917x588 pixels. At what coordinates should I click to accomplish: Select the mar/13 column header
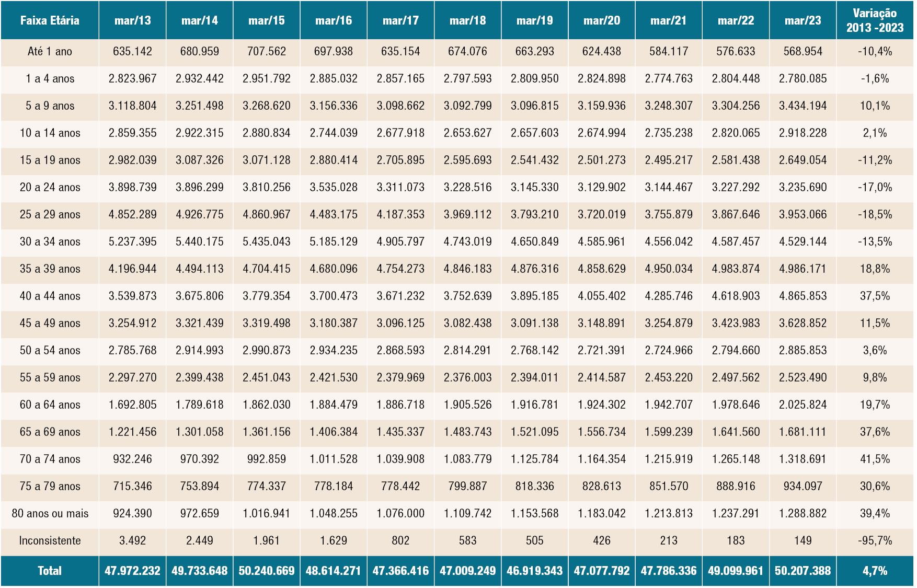(x=132, y=20)
